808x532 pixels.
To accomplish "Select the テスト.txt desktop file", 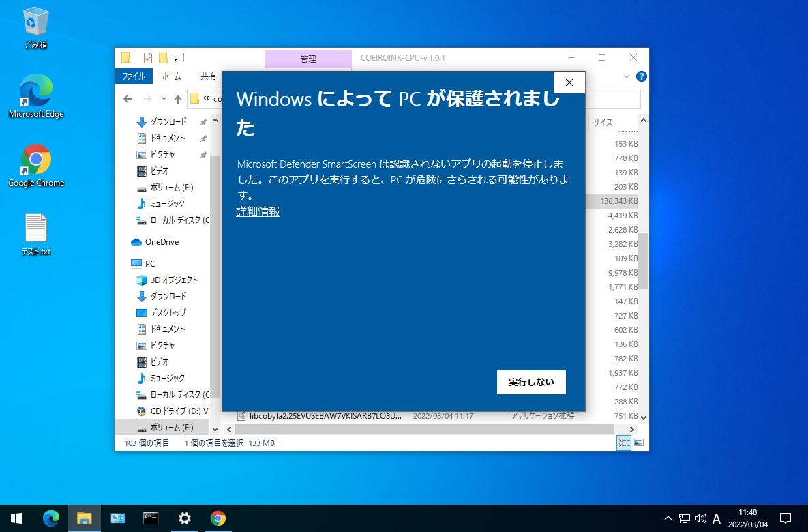I will 35,235.
